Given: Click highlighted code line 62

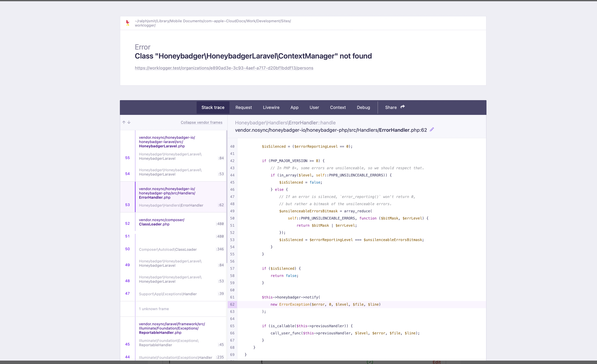Looking at the screenshot, I should point(325,304).
